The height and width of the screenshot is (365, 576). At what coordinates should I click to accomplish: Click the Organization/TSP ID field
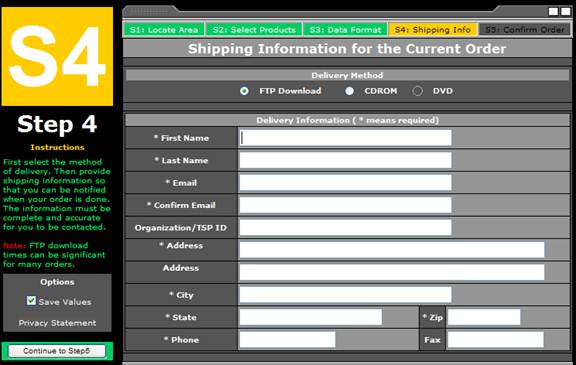[x=345, y=227]
